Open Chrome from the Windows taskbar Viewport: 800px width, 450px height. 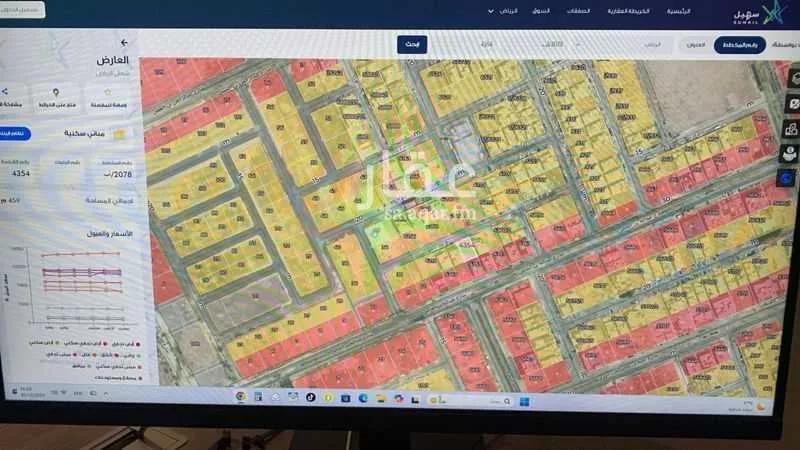coord(241,397)
